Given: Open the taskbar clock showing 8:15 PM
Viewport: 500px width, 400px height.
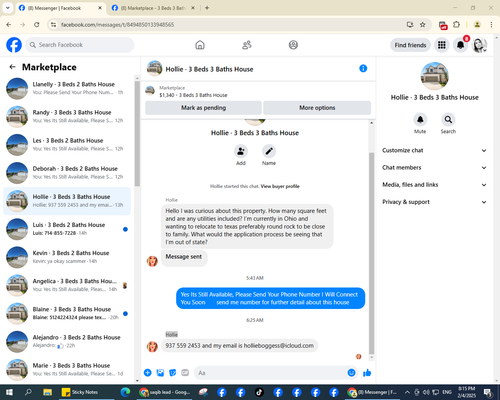Looking at the screenshot, I should click(467, 392).
